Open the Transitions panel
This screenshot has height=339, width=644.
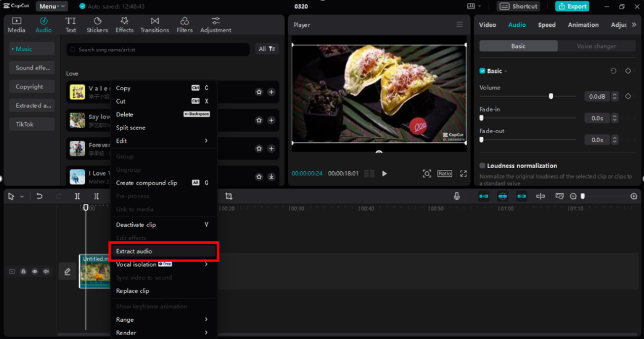click(x=154, y=25)
